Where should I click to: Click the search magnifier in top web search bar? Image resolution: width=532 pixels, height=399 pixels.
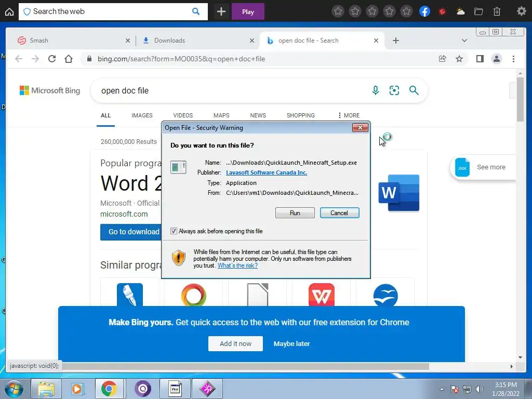(x=196, y=11)
